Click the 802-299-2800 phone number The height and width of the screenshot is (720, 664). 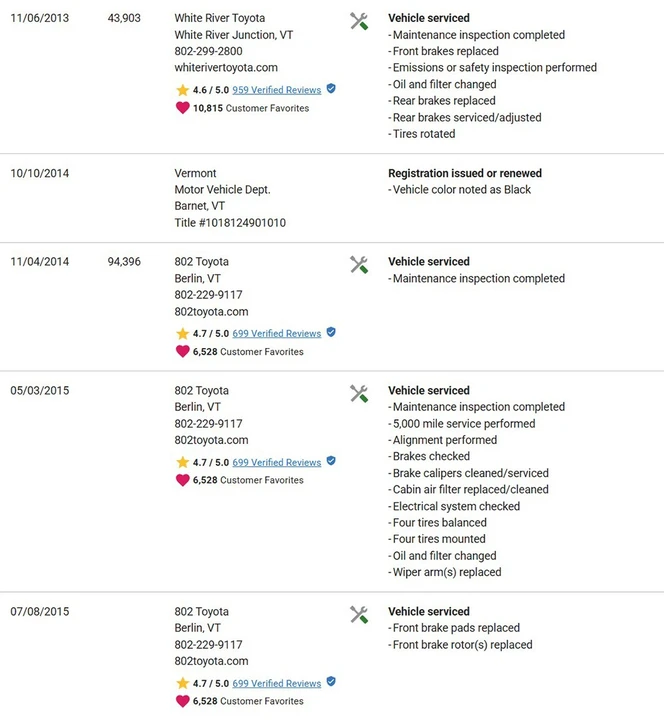pos(208,51)
